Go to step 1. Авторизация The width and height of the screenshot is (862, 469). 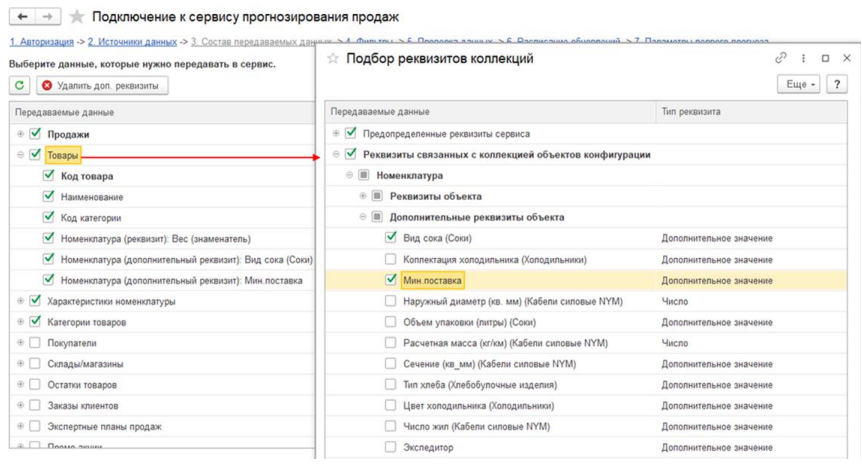click(x=42, y=42)
